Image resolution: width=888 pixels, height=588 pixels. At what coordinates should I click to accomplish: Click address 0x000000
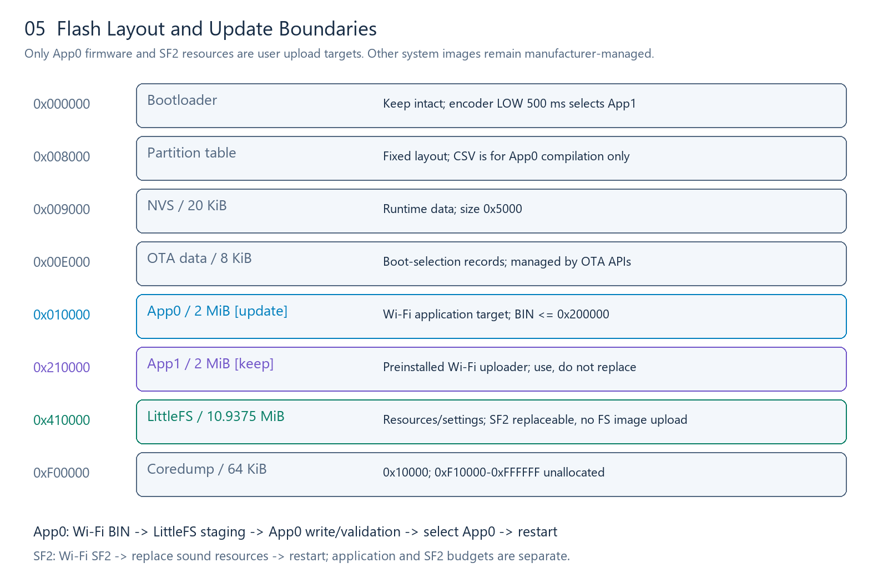point(62,104)
